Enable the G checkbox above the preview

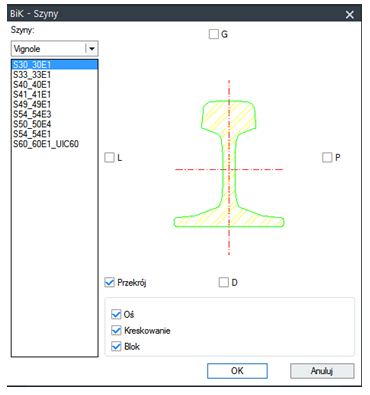(x=214, y=34)
